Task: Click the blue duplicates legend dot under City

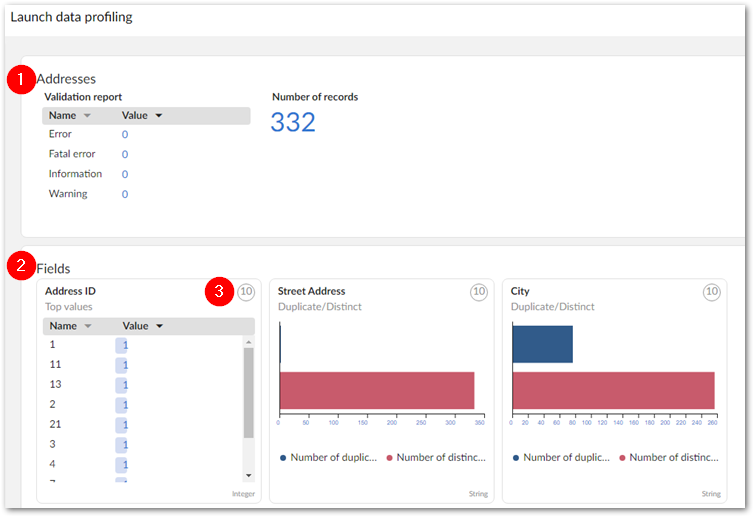Action: tap(516, 458)
